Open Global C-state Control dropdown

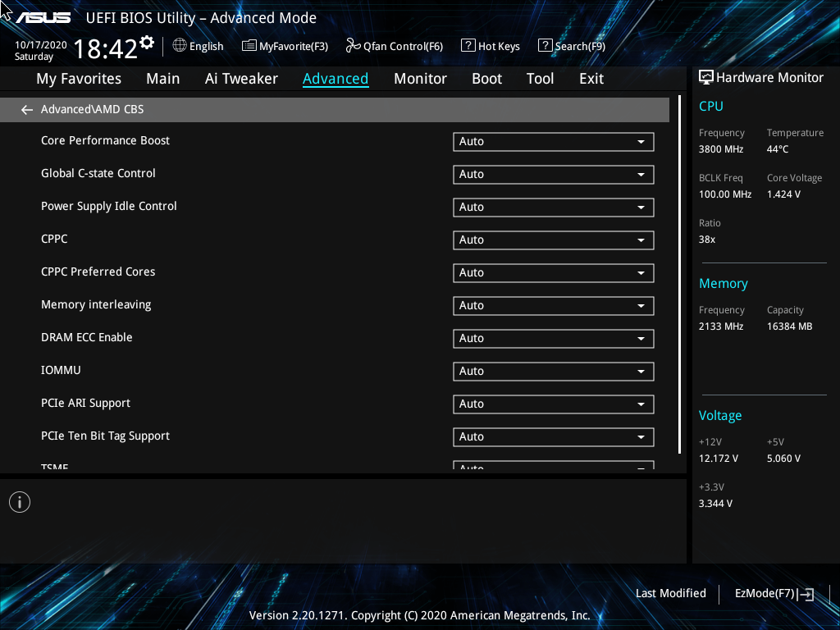tap(554, 174)
